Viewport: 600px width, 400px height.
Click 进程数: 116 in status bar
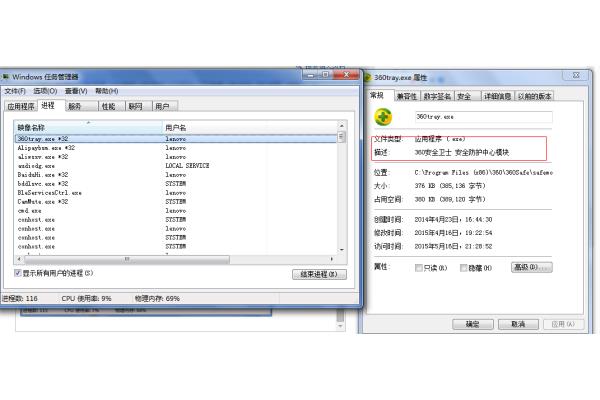tap(20, 299)
